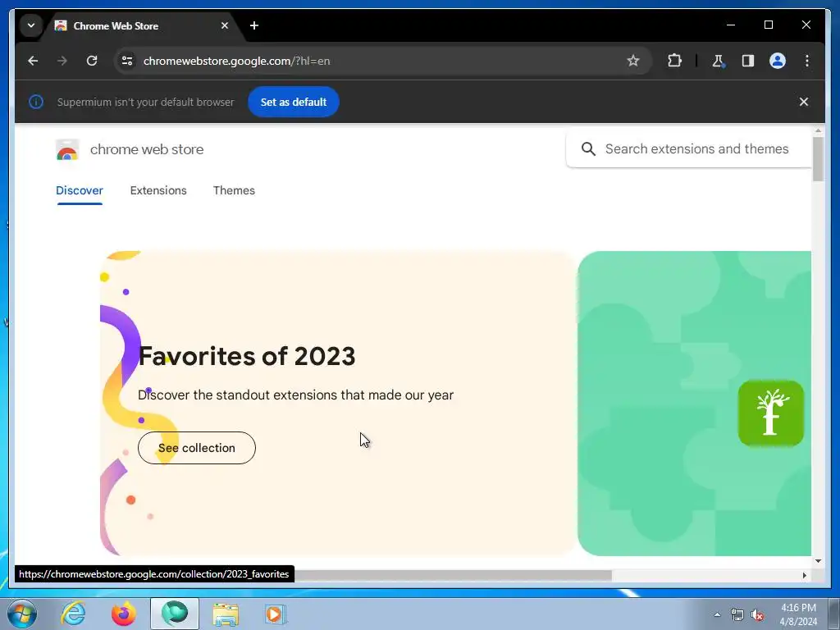Viewport: 840px width, 630px height.
Task: Search extensions and themes field
Action: 689,149
